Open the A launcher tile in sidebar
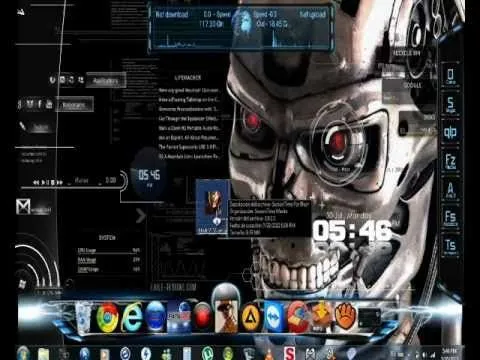 (450, 190)
